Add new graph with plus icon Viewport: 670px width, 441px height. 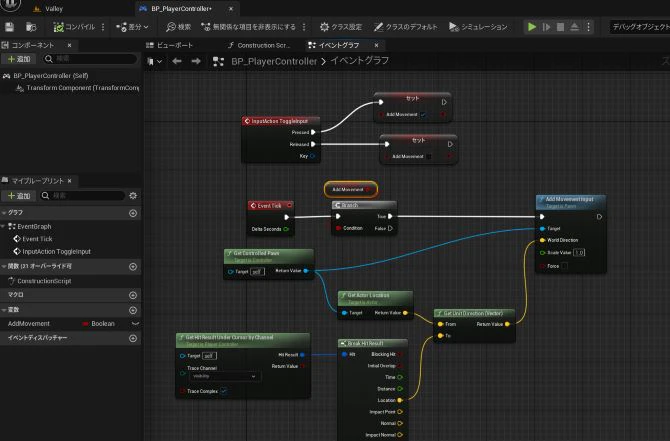(x=133, y=213)
